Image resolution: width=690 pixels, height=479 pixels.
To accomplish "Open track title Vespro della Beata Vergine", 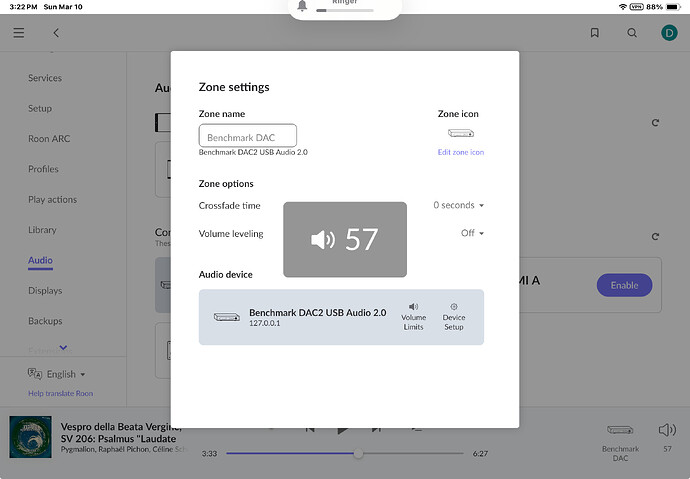I will click(121, 432).
